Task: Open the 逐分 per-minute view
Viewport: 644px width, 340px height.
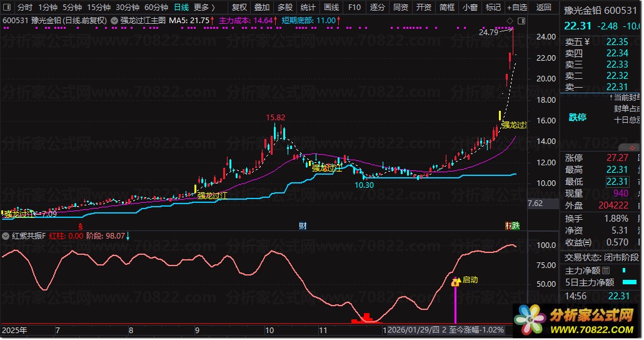Action: tap(377, 7)
